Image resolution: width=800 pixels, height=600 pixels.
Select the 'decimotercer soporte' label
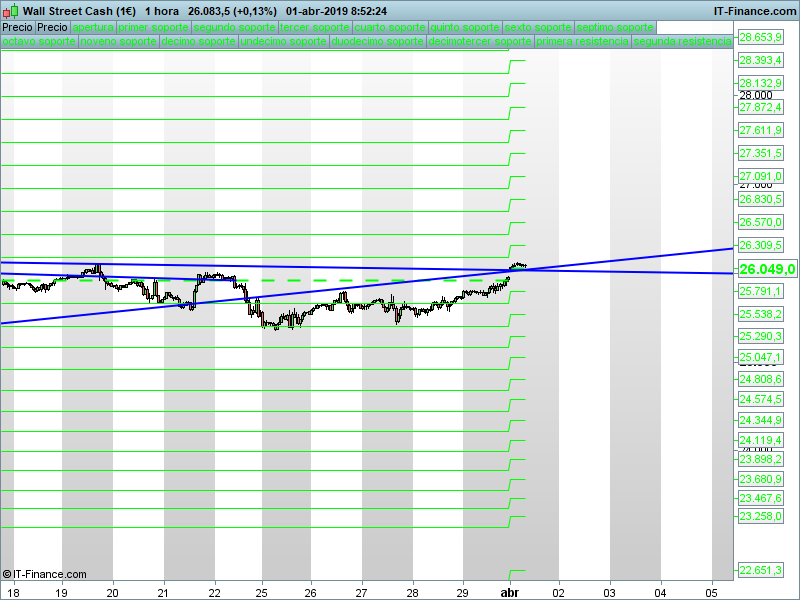480,42
